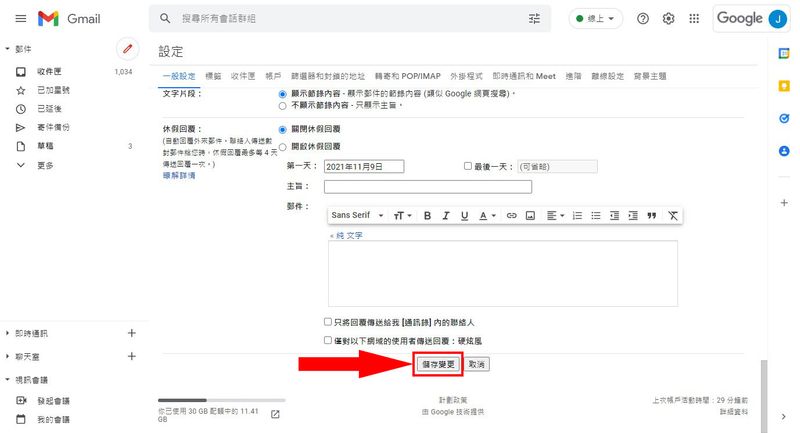Decrease indent in message

click(614, 216)
